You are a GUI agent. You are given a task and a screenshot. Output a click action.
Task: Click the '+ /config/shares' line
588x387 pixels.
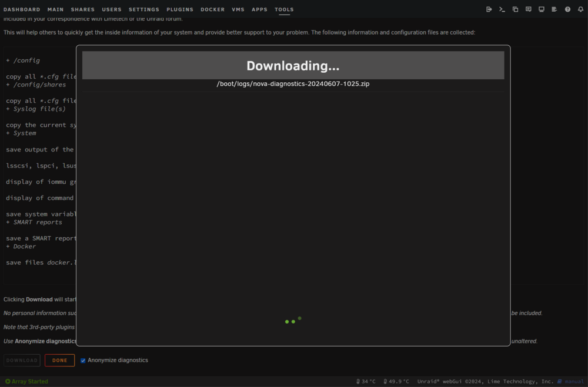coord(36,85)
